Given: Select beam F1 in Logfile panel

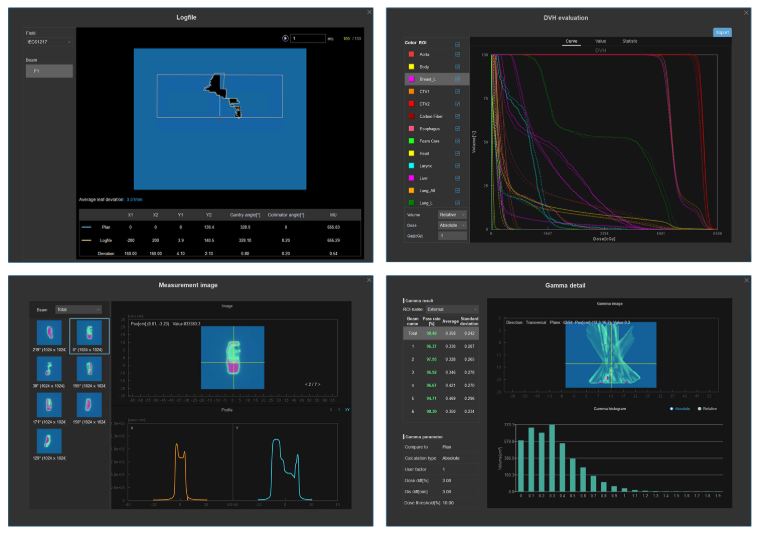Looking at the screenshot, I should coord(49,71).
